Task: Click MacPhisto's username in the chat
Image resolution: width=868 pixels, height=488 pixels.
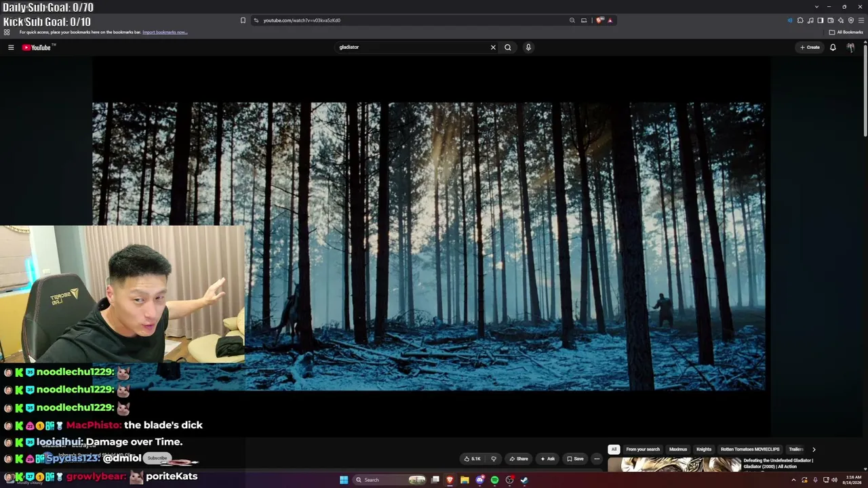Action: tap(94, 425)
